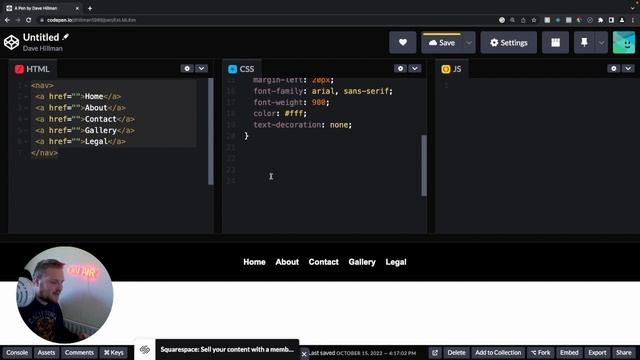The image size is (640, 360).
Task: Click the Home link in preview
Action: coord(254,262)
